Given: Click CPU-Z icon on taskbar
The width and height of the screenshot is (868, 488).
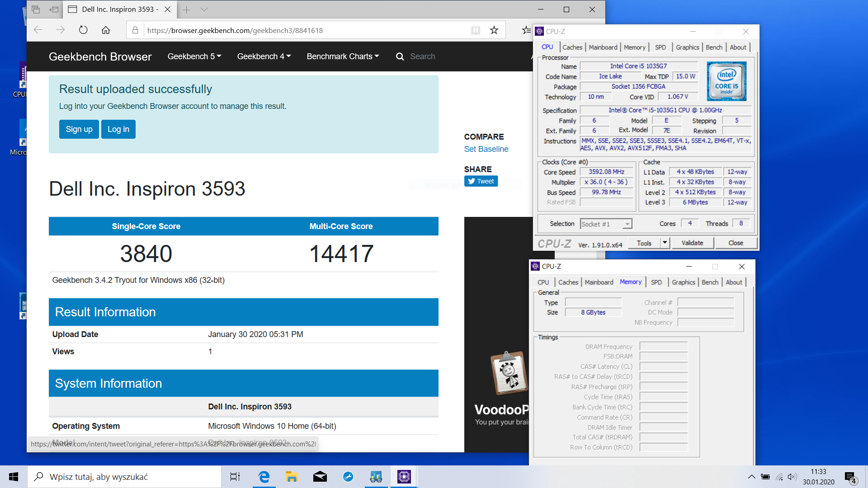Looking at the screenshot, I should (404, 477).
